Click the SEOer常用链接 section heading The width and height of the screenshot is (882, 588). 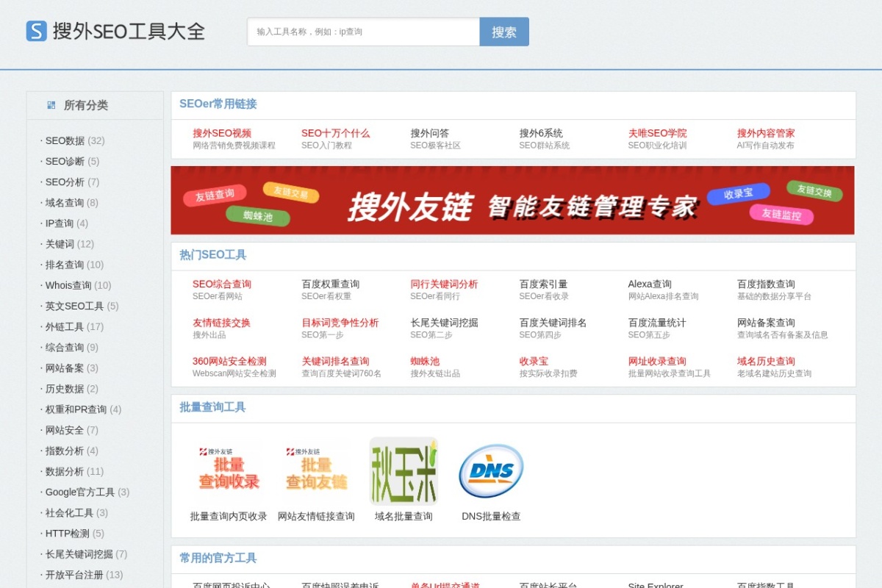218,104
